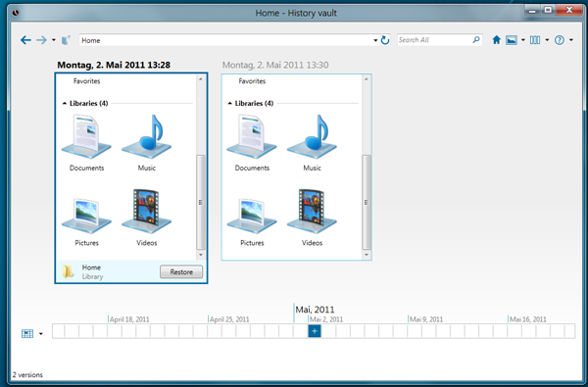Click the picture view icon in toolbar

pos(512,40)
